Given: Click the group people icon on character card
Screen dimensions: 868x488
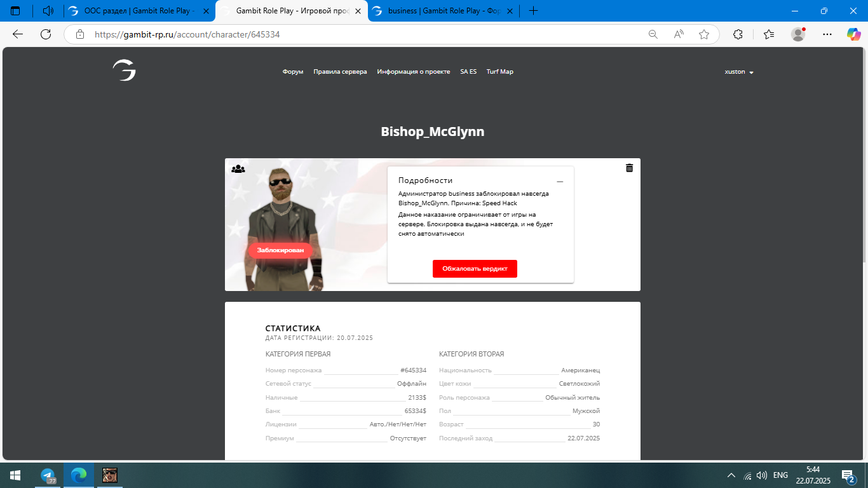Looking at the screenshot, I should tap(238, 169).
